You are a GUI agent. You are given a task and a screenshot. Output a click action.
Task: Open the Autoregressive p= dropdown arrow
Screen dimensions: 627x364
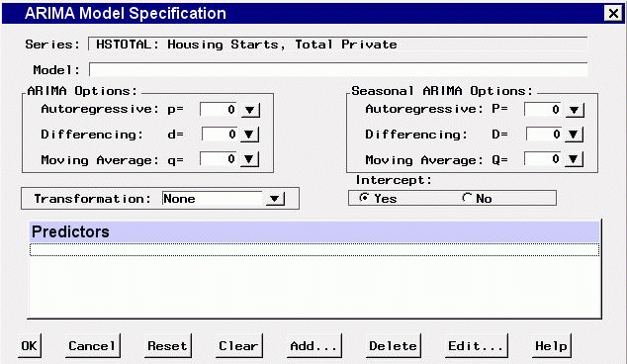250,110
